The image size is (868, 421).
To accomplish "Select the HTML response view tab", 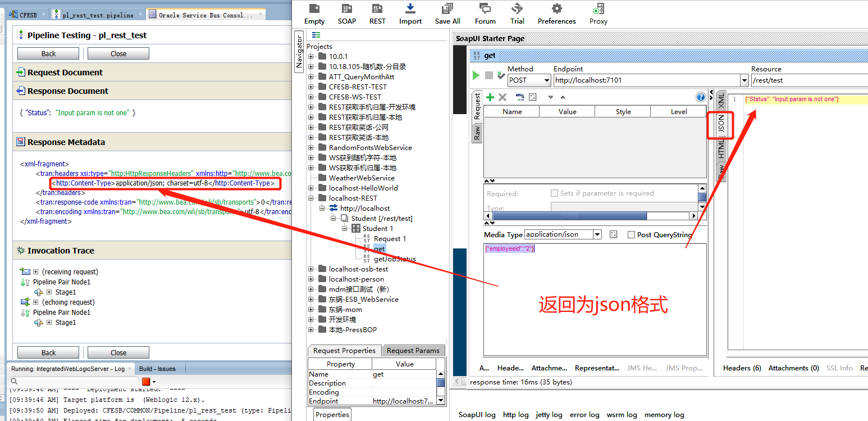I will (x=721, y=150).
